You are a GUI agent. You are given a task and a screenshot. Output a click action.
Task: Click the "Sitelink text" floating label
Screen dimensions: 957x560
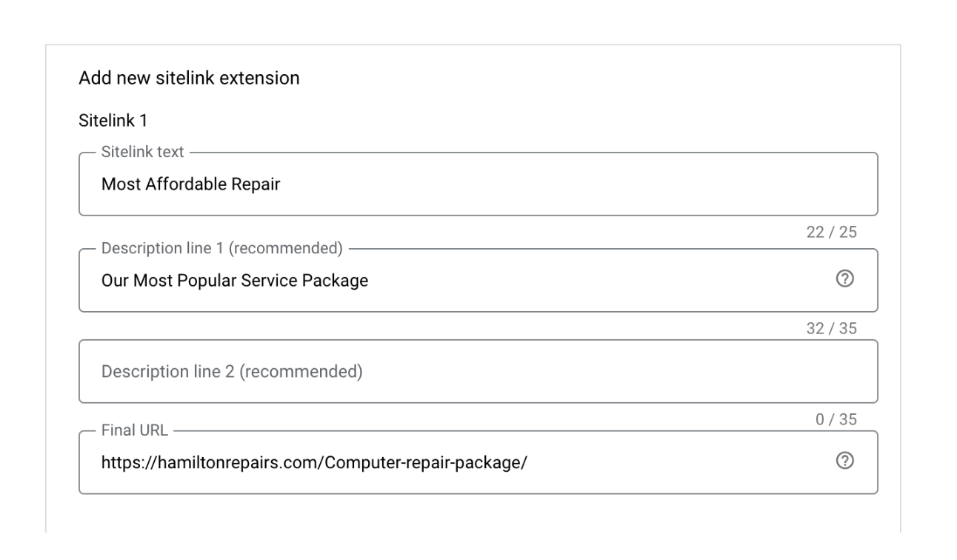click(143, 153)
